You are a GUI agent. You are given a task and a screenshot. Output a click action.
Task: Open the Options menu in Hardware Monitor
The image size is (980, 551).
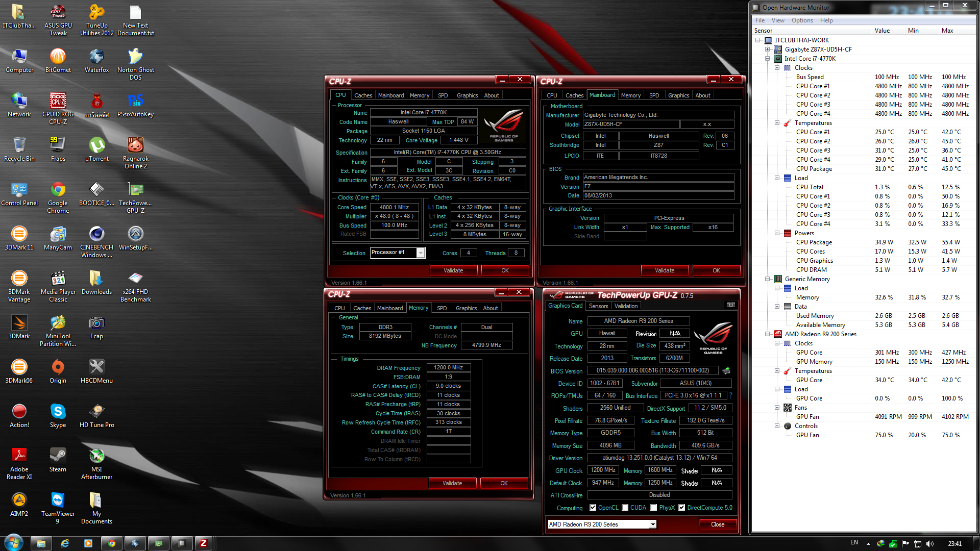(802, 20)
